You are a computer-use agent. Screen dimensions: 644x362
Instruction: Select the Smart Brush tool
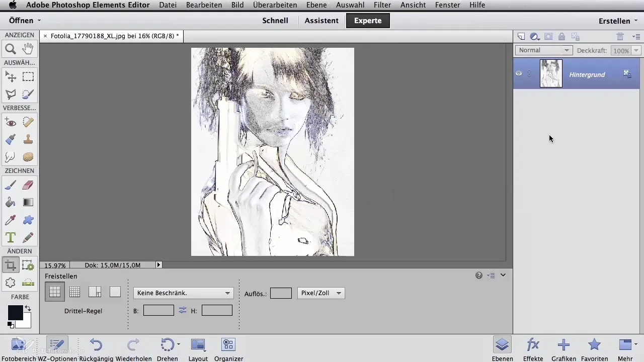[x=11, y=139]
